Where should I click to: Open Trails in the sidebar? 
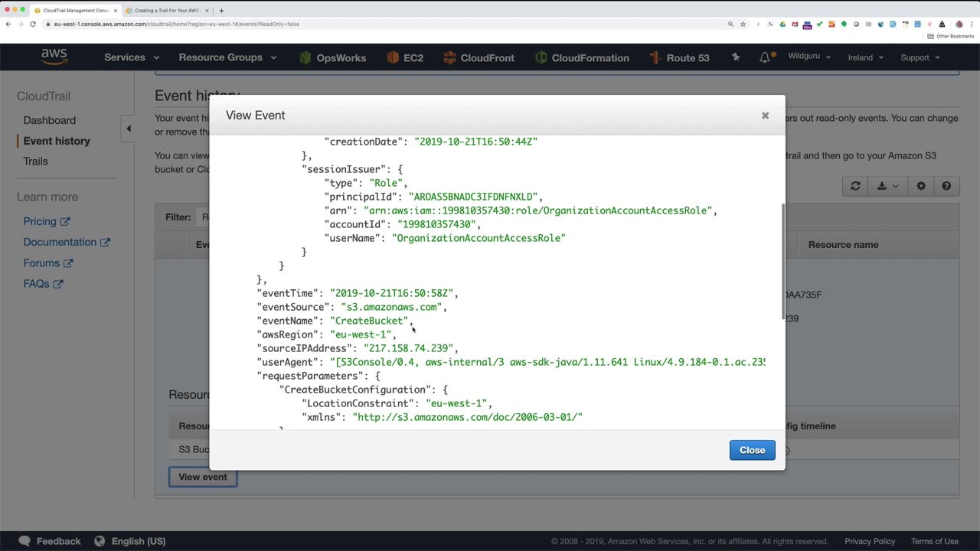(35, 161)
